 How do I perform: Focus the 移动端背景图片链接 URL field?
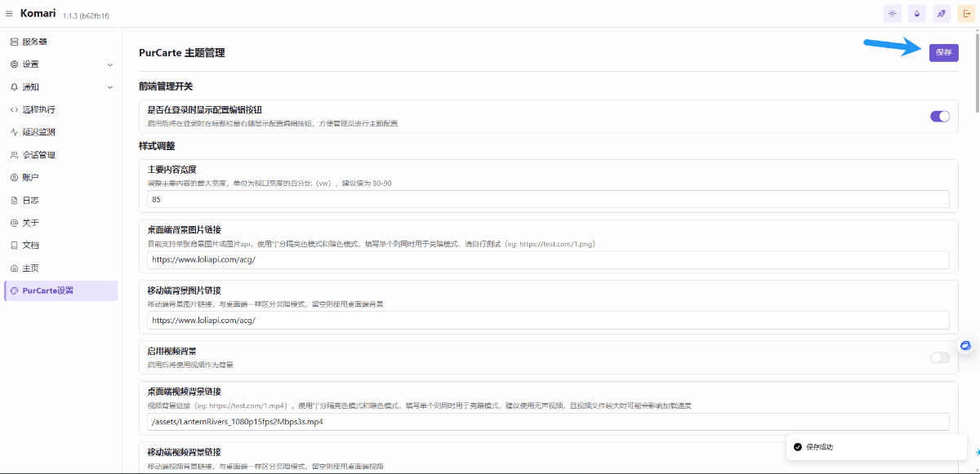pyautogui.click(x=548, y=320)
